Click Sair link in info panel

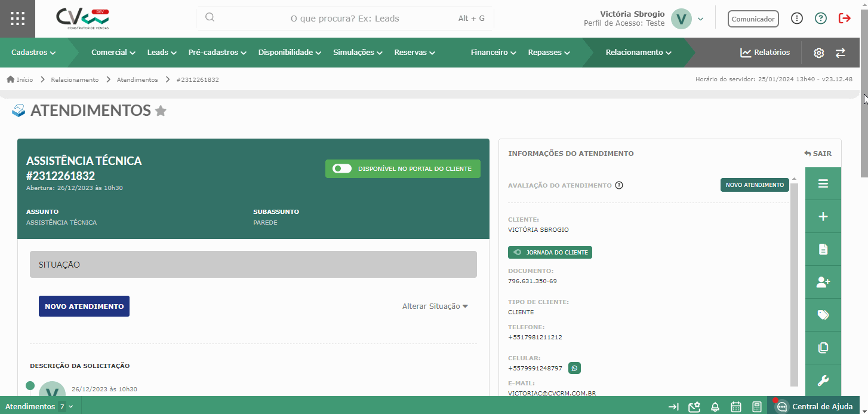[818, 154]
